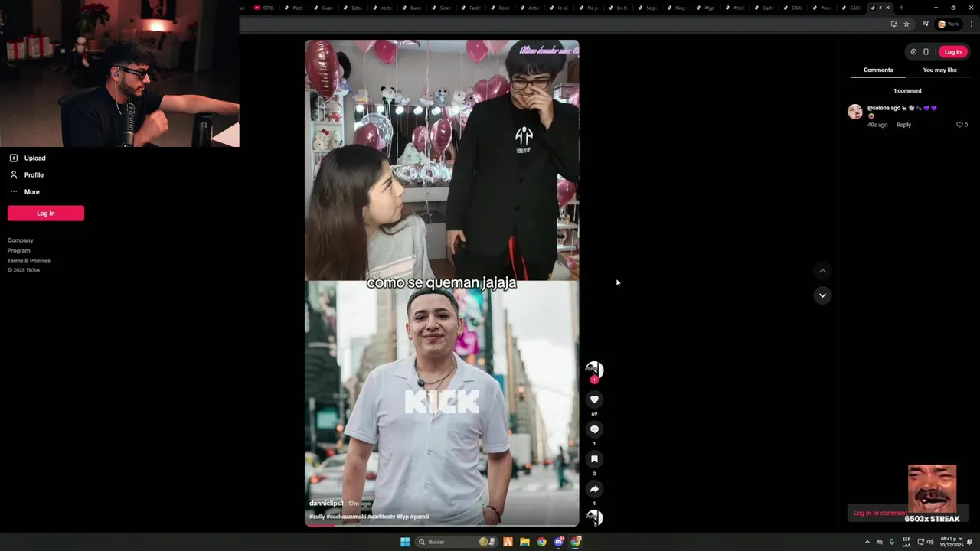Image resolution: width=980 pixels, height=551 pixels.
Task: Go to previous video with up chevron
Action: (822, 271)
